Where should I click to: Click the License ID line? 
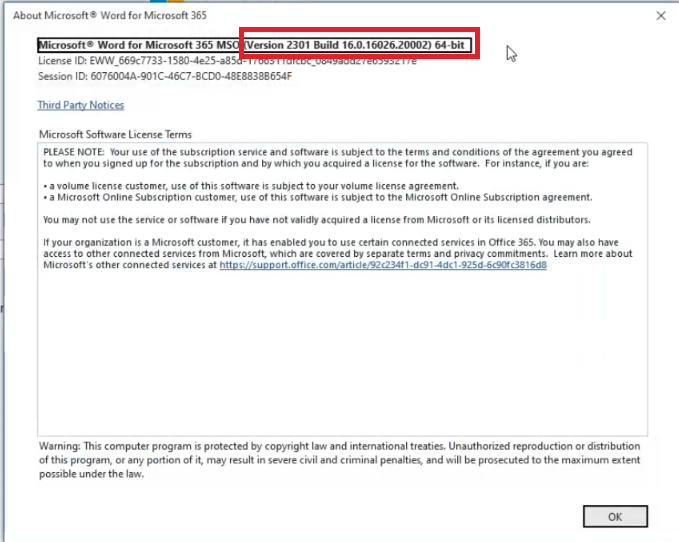pos(227,61)
